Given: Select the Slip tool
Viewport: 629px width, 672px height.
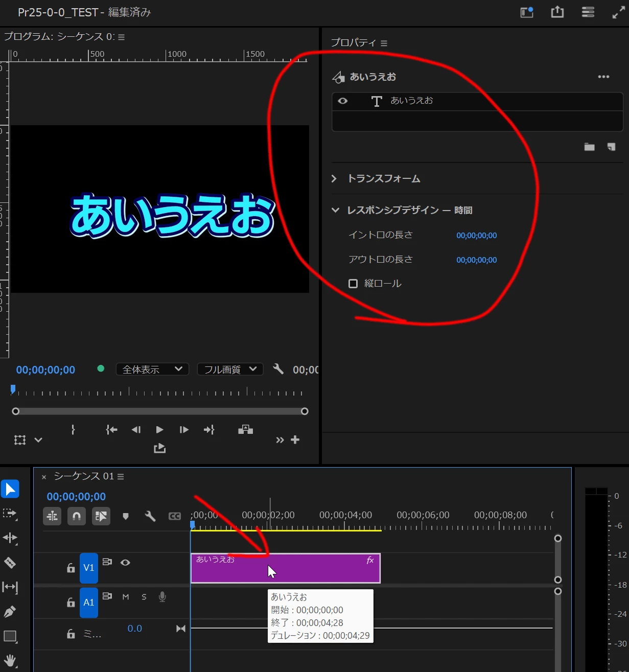Looking at the screenshot, I should coord(10,587).
